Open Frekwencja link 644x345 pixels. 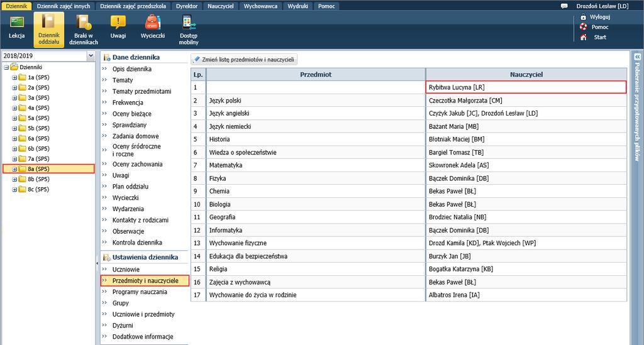(x=128, y=102)
